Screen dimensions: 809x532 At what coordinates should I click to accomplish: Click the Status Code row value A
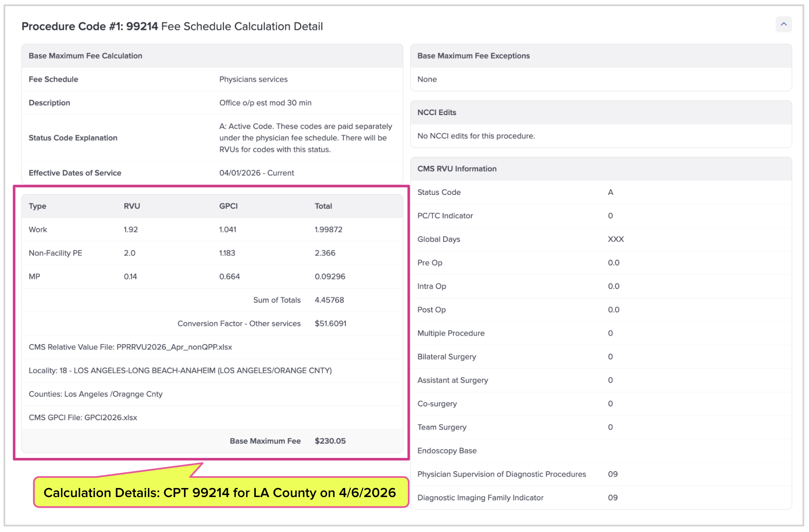610,192
